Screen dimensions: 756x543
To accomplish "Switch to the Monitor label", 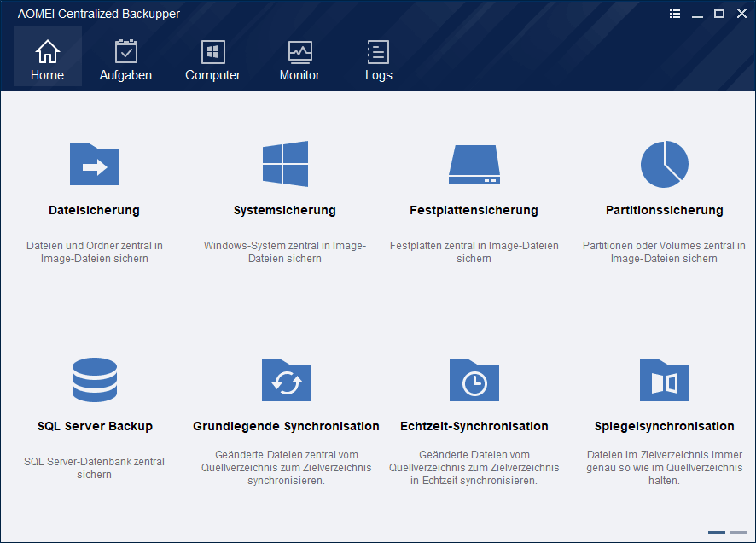I will [299, 75].
